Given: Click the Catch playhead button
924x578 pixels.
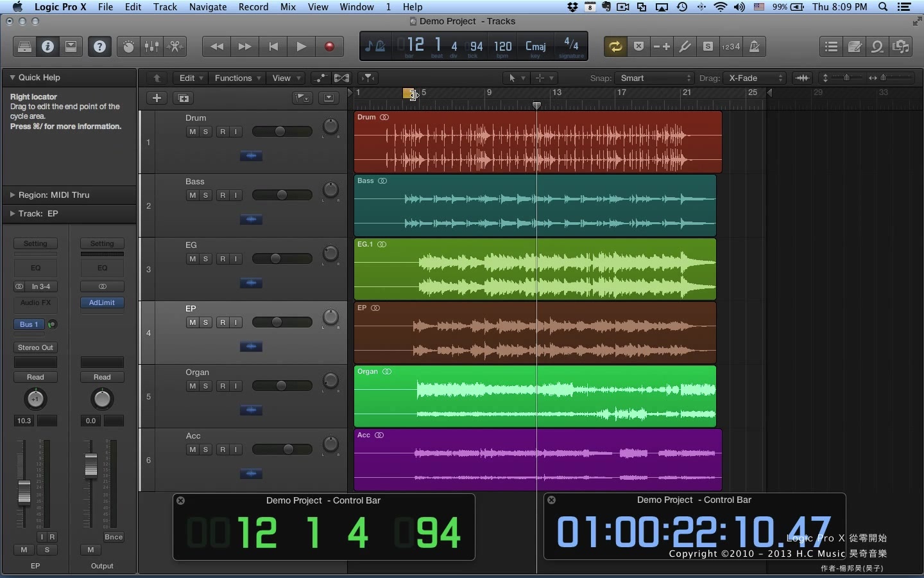Looking at the screenshot, I should pos(368,78).
